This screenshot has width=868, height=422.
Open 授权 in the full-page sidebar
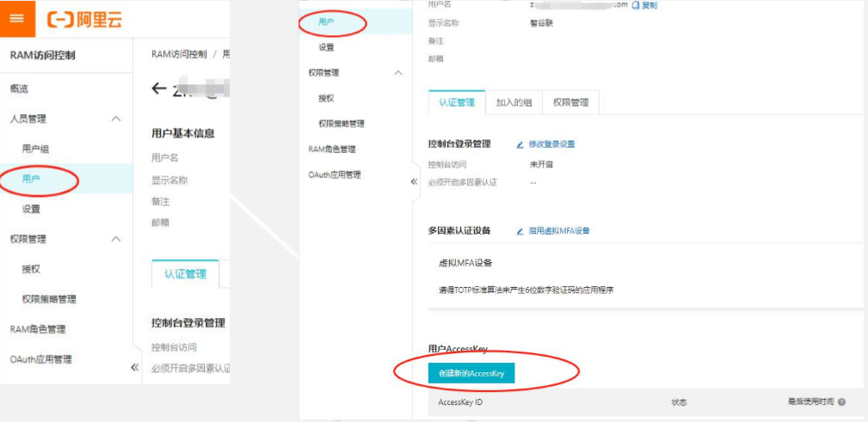pyautogui.click(x=327, y=99)
